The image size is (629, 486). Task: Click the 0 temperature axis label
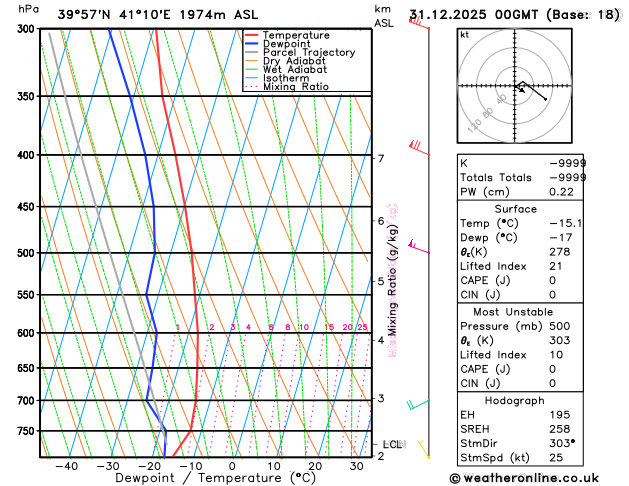tap(232, 466)
